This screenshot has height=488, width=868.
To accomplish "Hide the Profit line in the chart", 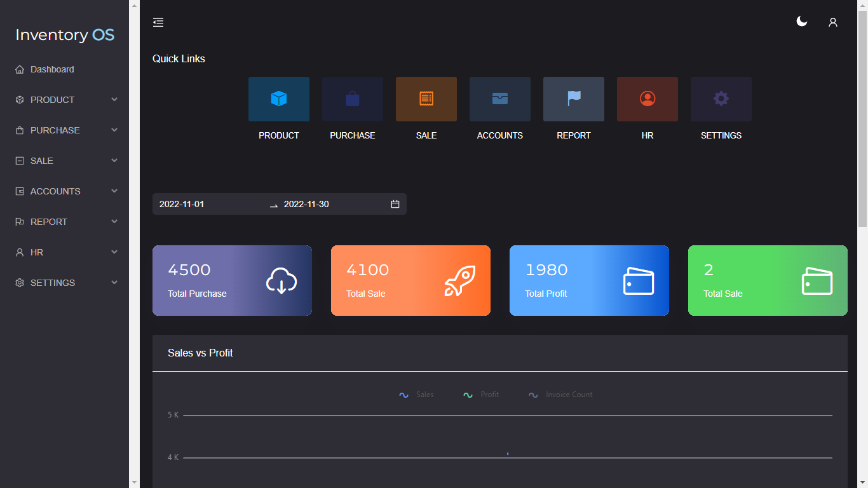I will coord(481,394).
